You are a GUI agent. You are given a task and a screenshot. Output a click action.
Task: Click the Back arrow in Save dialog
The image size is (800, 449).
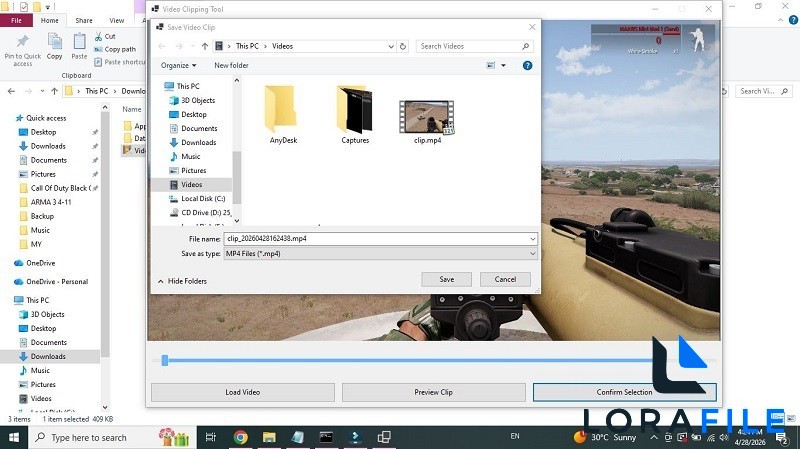pyautogui.click(x=162, y=46)
